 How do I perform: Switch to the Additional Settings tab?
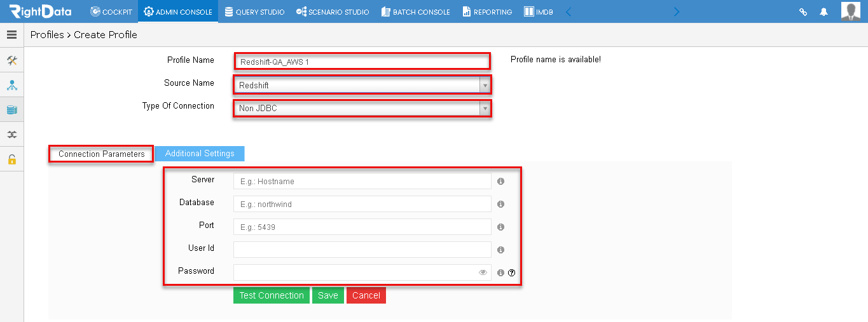point(200,154)
